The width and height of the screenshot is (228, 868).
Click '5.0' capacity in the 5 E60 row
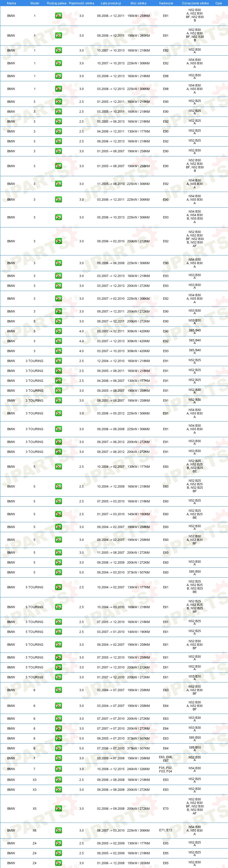[81, 572]
